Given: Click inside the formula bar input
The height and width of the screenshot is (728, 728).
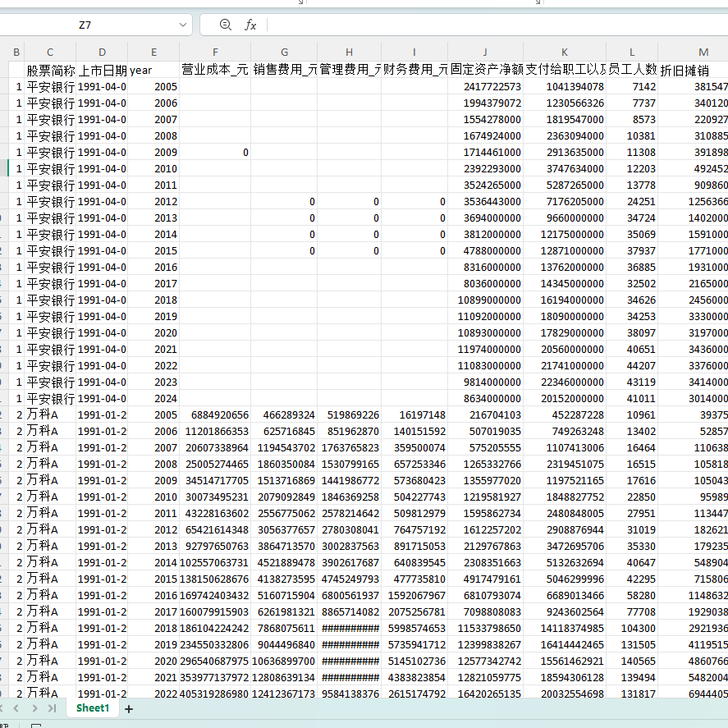Looking at the screenshot, I should pyautogui.click(x=492, y=25).
